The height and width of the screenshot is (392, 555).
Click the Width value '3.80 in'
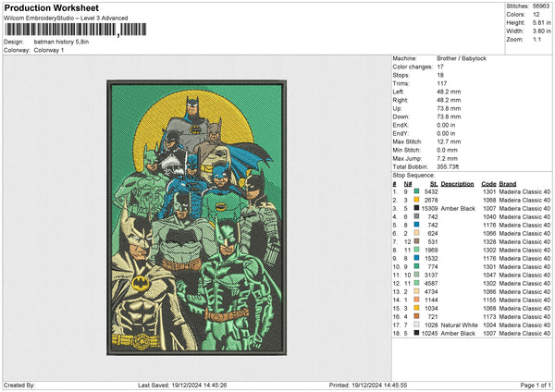click(541, 31)
